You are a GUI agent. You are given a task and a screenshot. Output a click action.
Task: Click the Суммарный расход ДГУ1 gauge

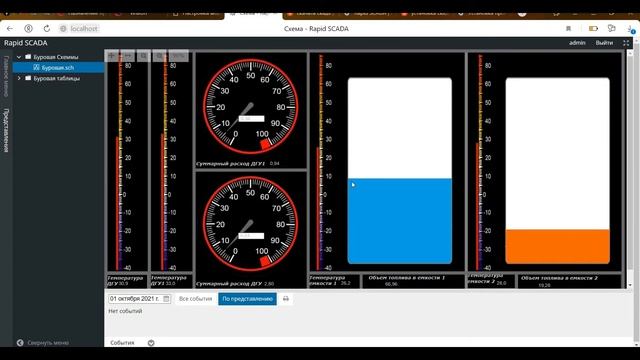pos(251,107)
